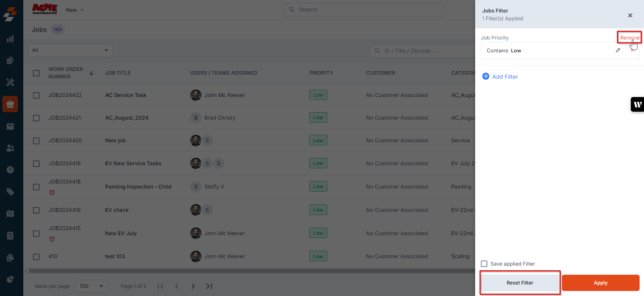Open the items per page dropdown
The image size is (644, 296).
tap(91, 286)
